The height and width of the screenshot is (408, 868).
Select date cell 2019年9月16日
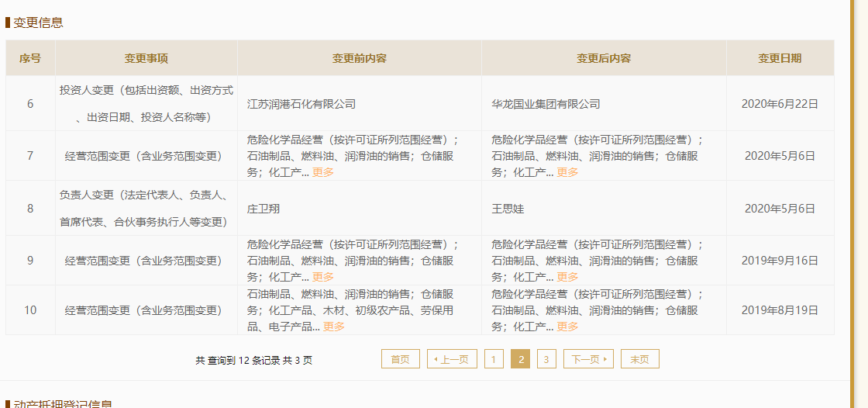[780, 261]
